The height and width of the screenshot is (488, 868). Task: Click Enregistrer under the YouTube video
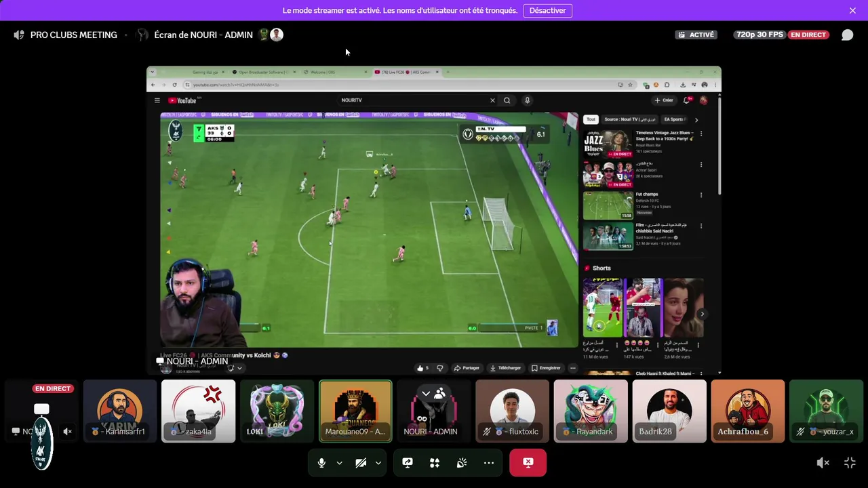(546, 368)
